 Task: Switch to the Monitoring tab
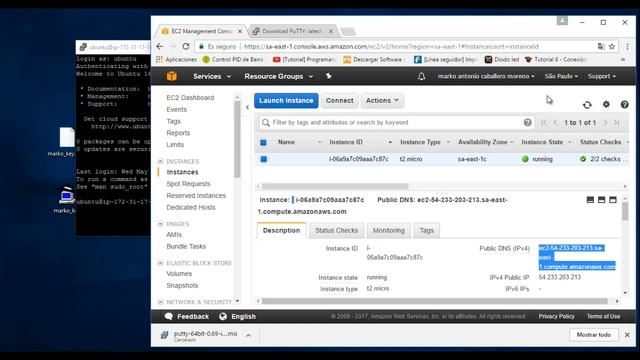pyautogui.click(x=389, y=231)
